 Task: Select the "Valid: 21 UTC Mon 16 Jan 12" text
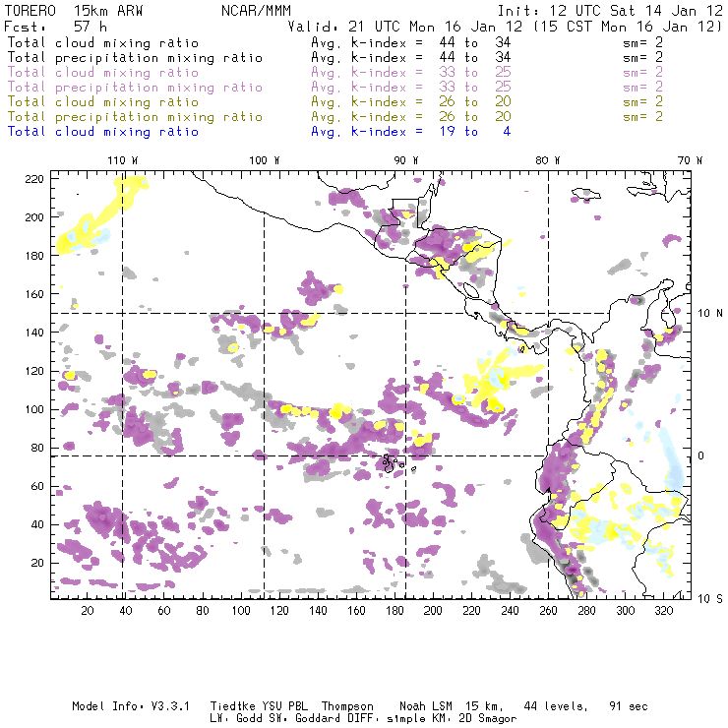click(405, 27)
